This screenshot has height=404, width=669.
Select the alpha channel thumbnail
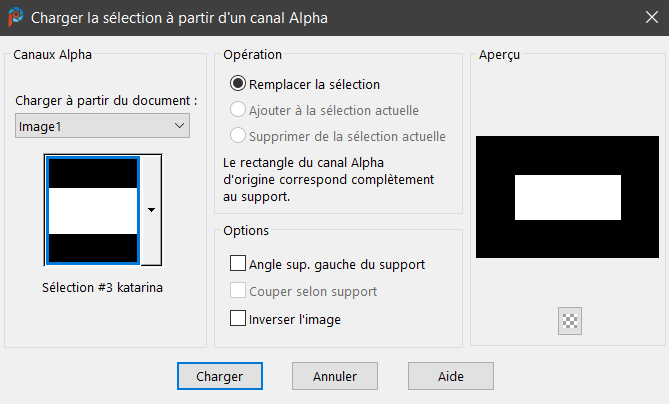[92, 210]
